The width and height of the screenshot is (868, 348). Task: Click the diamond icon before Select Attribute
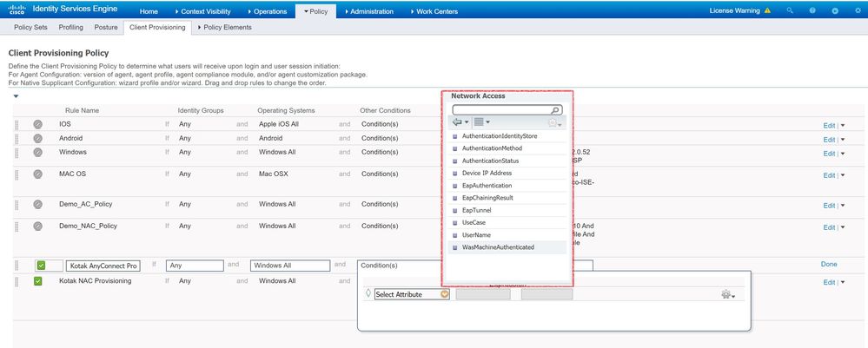368,293
